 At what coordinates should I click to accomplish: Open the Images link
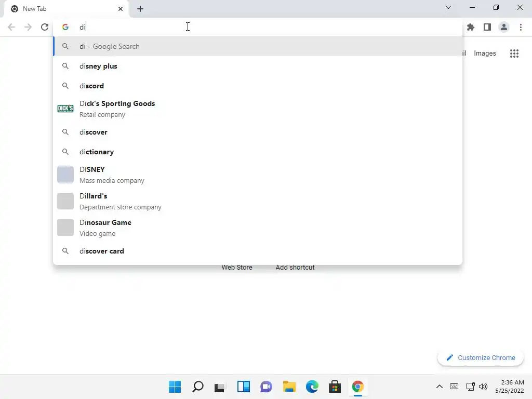tap(485, 54)
